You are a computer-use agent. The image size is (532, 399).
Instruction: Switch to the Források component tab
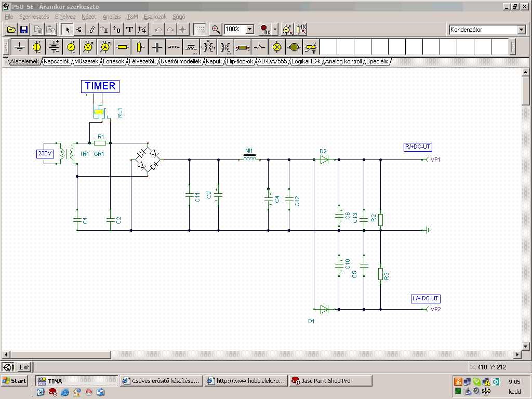click(x=113, y=61)
